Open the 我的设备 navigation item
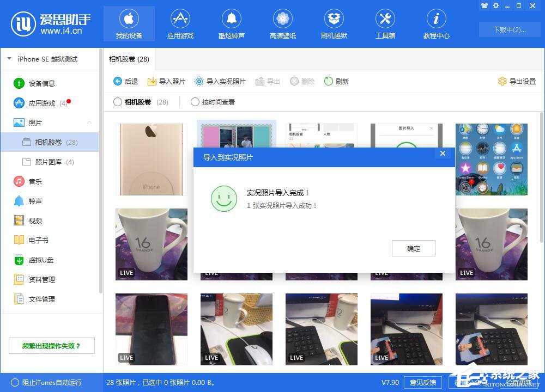Screen dimensions: 545x392 click(129, 23)
